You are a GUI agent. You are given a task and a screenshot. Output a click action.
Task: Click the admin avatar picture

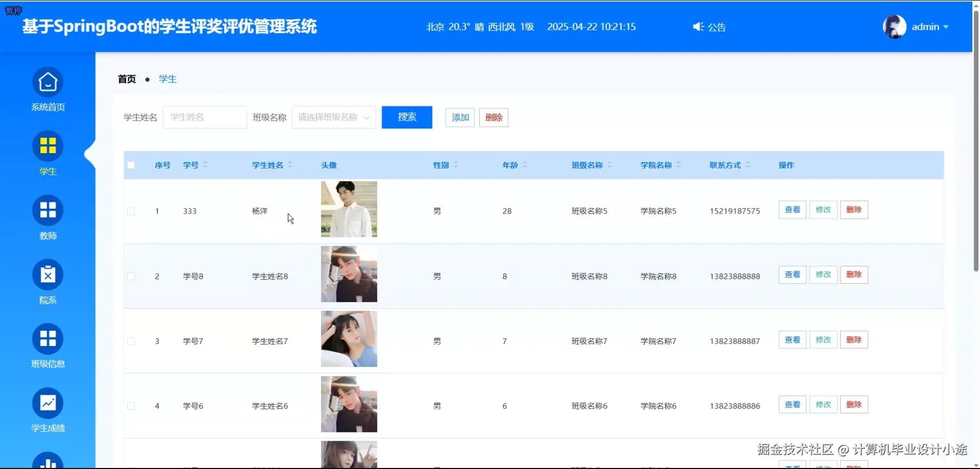[x=894, y=27]
